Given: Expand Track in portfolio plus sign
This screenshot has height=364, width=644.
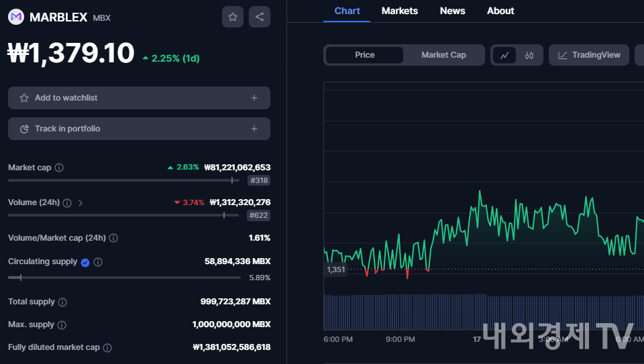Looking at the screenshot, I should coord(254,129).
